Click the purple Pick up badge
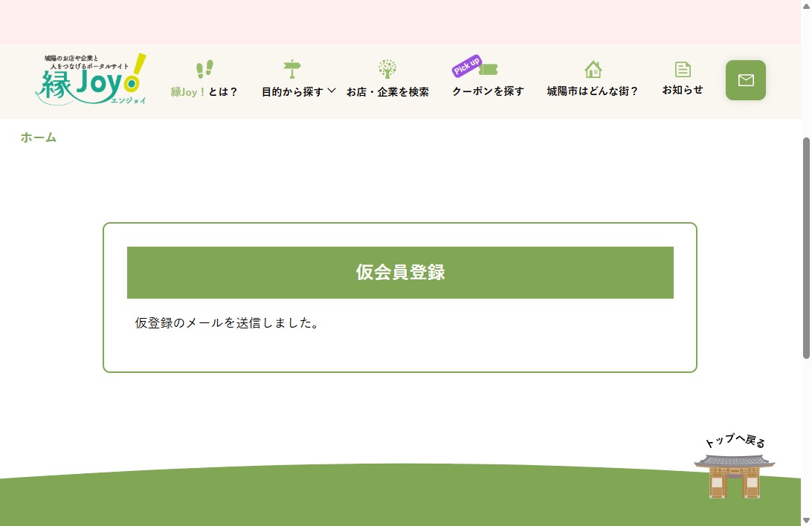This screenshot has width=812, height=526. (465, 65)
